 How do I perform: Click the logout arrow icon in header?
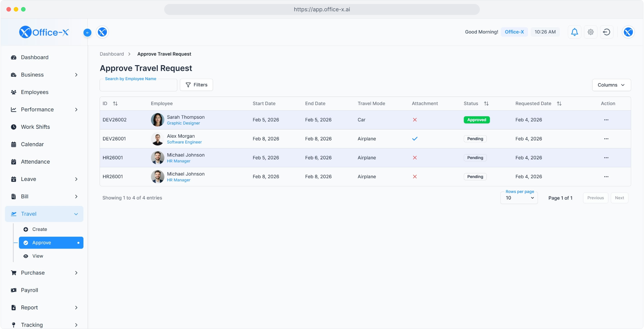607,32
